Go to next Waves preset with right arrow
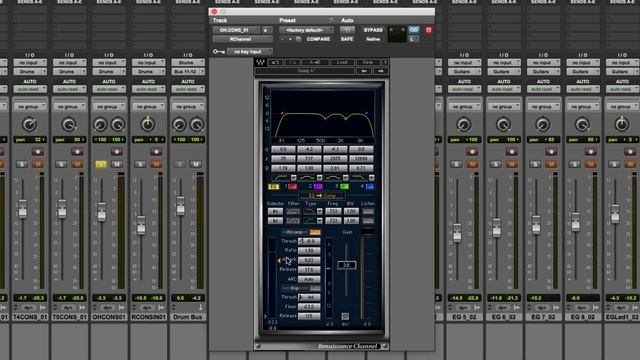640x360 pixels. pos(380,71)
